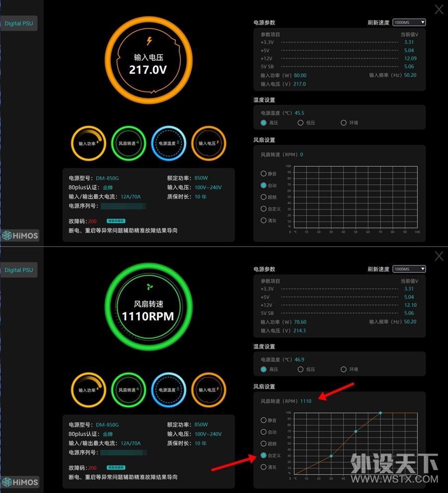
Task: Click fan curve point at 50°C, 70%
Action: [x=355, y=431]
